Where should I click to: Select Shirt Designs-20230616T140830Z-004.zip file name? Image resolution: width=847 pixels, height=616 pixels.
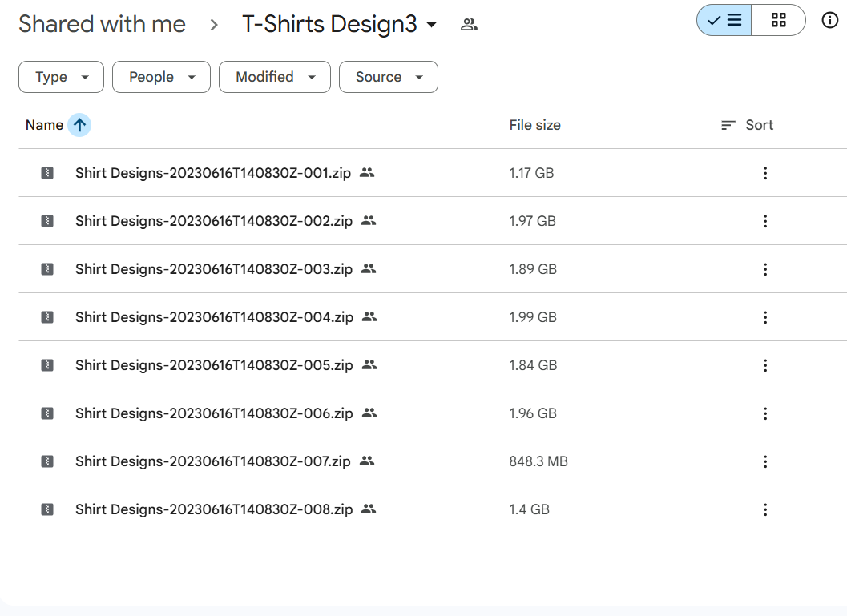(214, 317)
